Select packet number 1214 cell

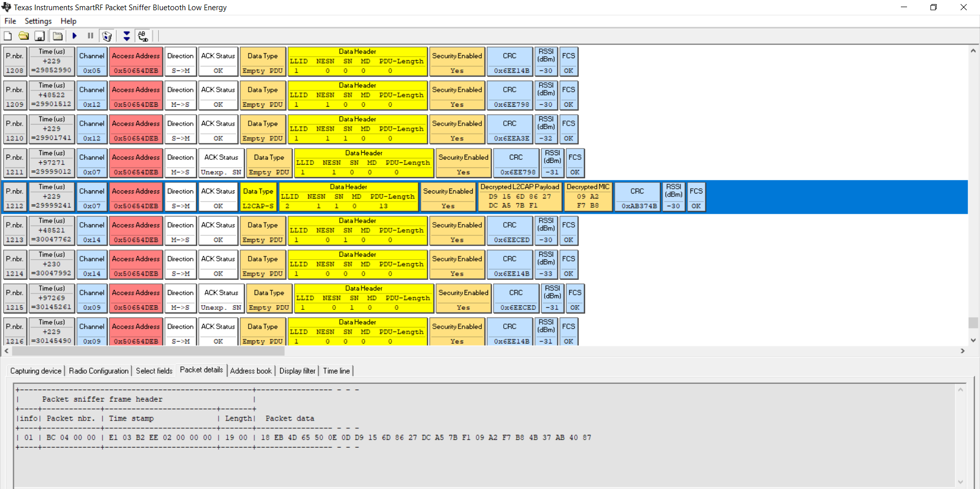pos(15,264)
